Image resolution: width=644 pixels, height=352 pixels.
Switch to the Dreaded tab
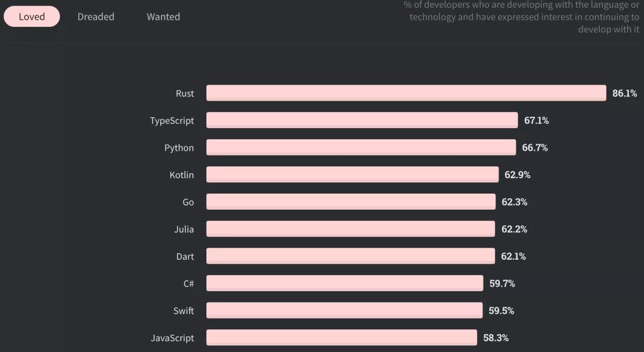(x=95, y=17)
